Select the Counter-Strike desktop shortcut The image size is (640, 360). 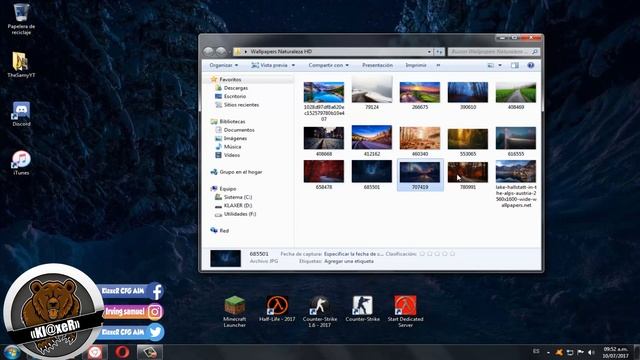coord(362,309)
